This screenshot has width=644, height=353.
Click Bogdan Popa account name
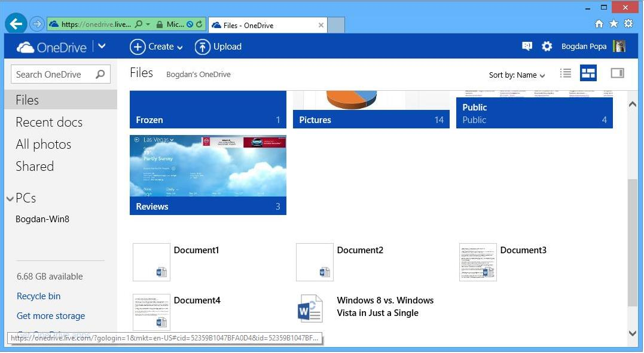point(584,47)
